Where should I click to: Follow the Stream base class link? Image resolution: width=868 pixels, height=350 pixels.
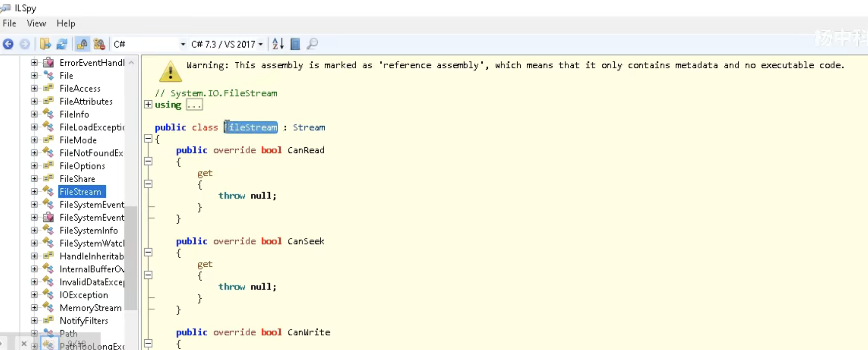(x=309, y=127)
